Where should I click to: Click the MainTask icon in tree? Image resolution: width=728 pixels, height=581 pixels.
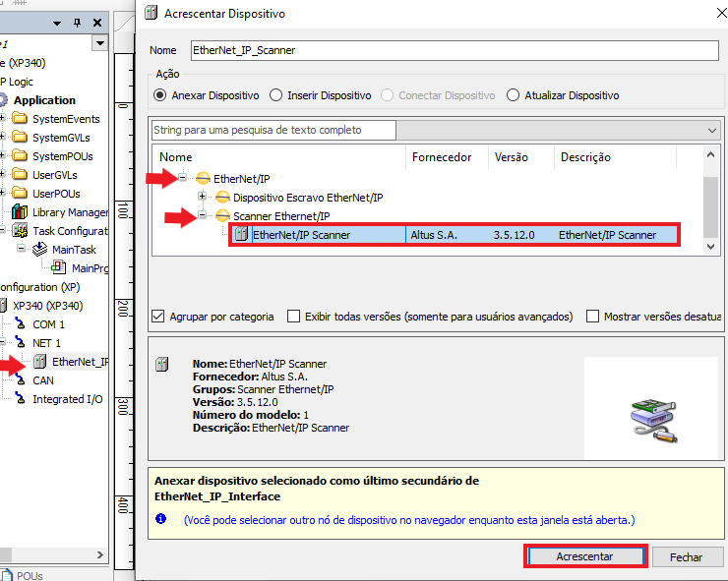[x=39, y=250]
